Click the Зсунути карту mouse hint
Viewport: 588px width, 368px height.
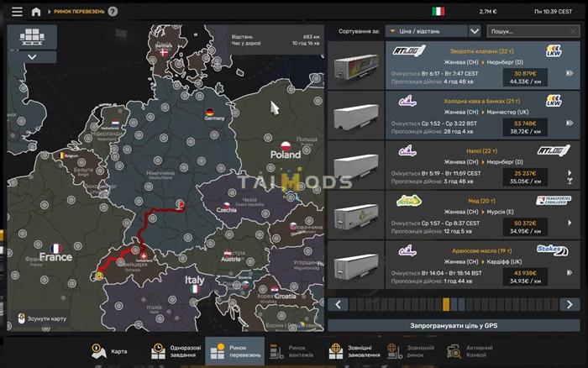(x=42, y=319)
